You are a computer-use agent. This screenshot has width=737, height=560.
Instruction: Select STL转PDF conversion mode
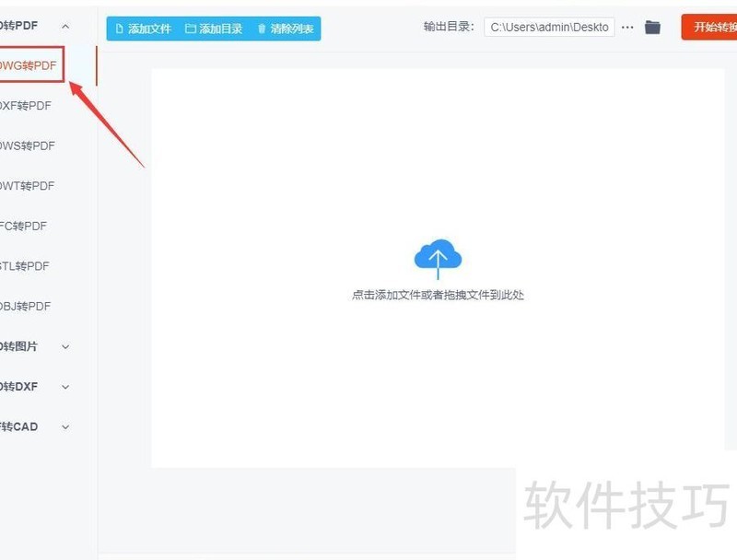[28, 265]
